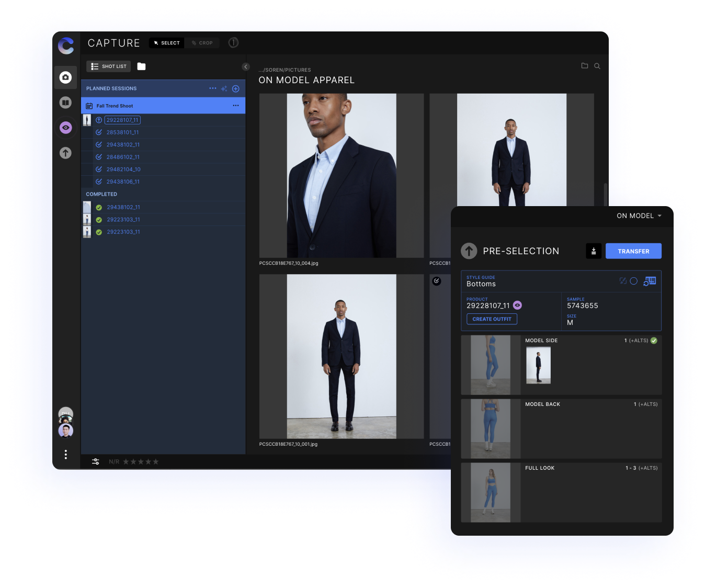This screenshot has width=705, height=588.
Task: Toggle the empty circle in Style Guide row
Action: pos(633,281)
